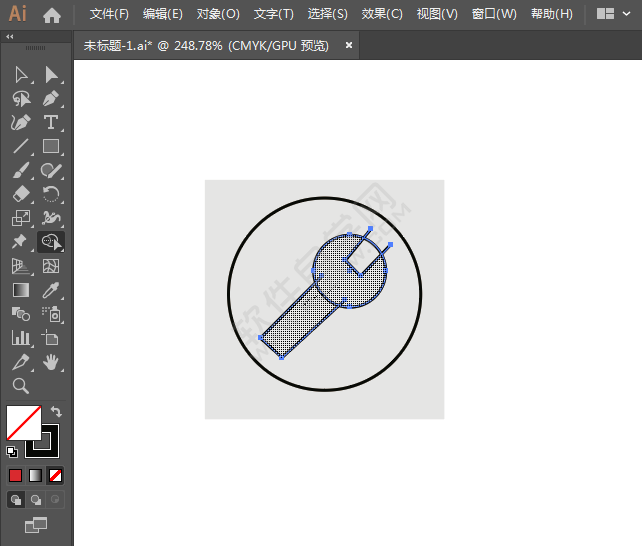Change screen mode button
The image size is (642, 546).
coord(36,525)
